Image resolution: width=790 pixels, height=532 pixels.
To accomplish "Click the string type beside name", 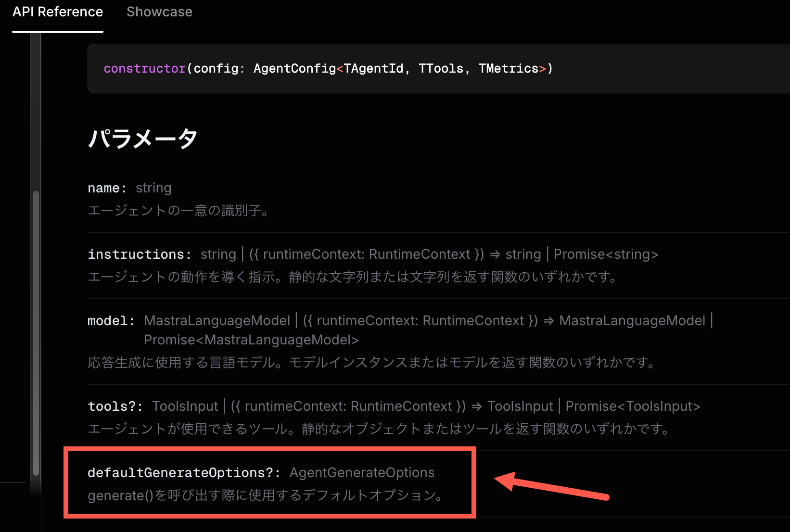I will [153, 188].
